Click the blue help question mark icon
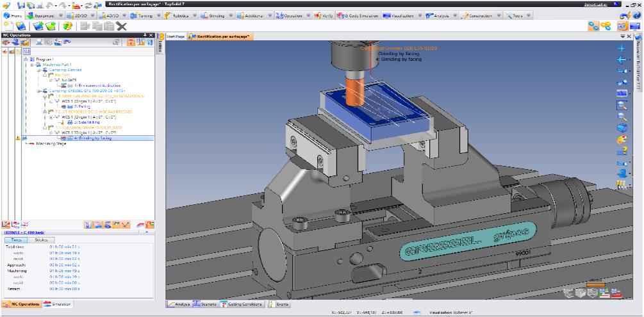This screenshot has height=317, width=644. 636,15
